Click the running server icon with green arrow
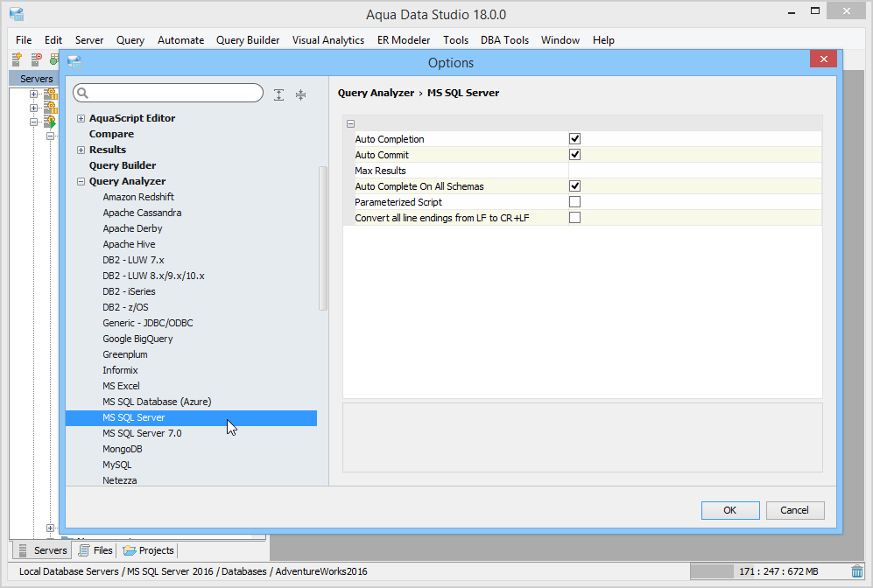The image size is (873, 588). tap(50, 122)
